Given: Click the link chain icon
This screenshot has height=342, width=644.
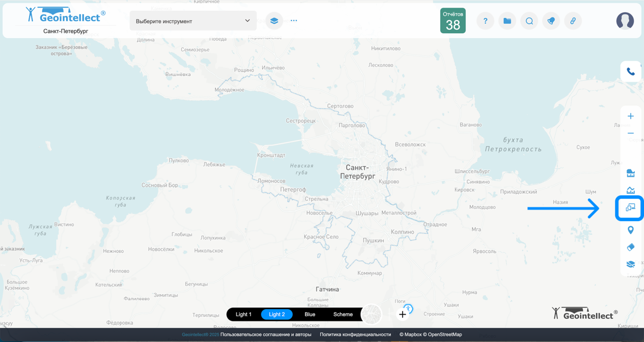Looking at the screenshot, I should point(573,21).
